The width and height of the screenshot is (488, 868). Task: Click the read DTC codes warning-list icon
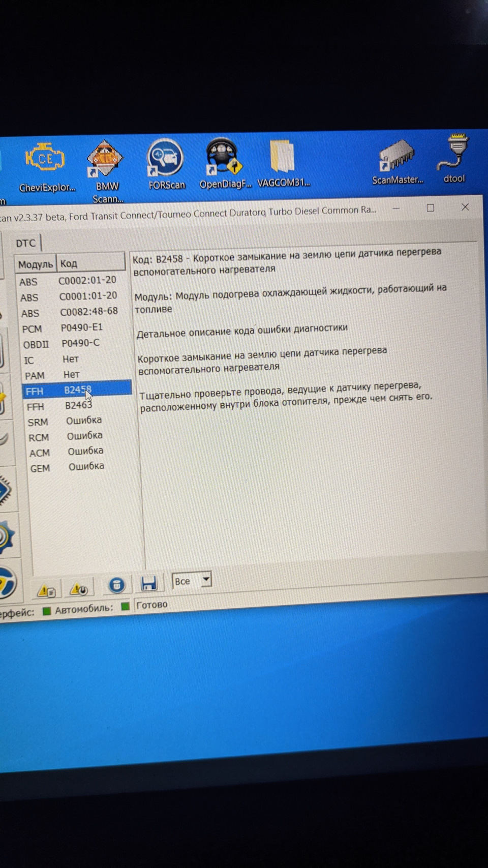coord(47,590)
